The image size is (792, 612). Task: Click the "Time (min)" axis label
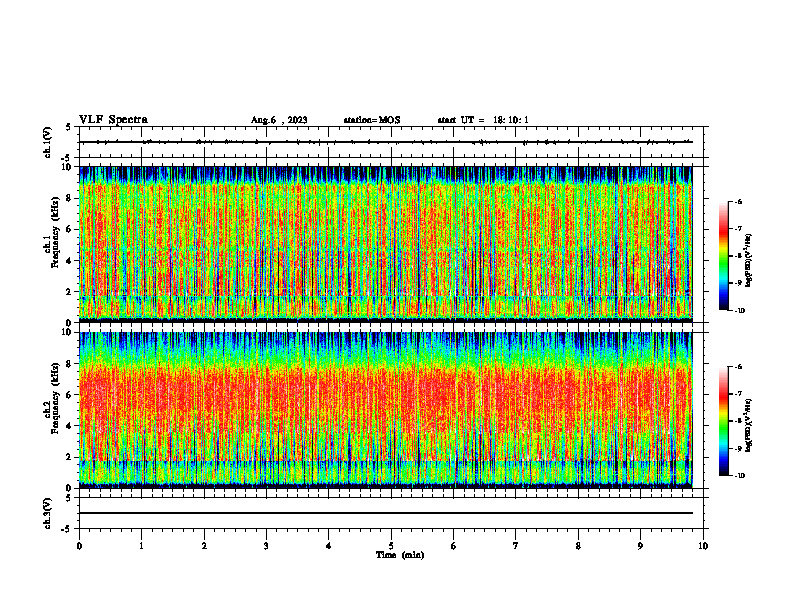point(400,555)
